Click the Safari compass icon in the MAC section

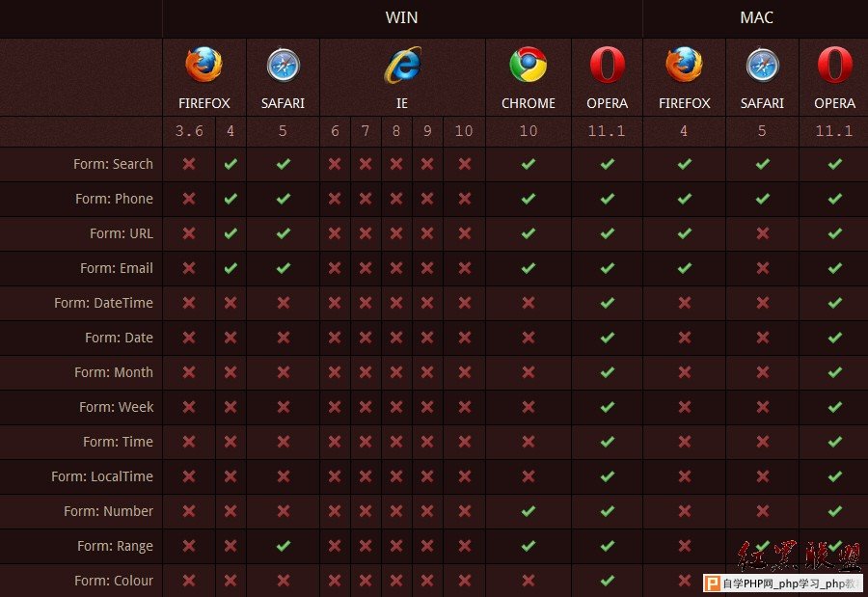pyautogui.click(x=762, y=65)
